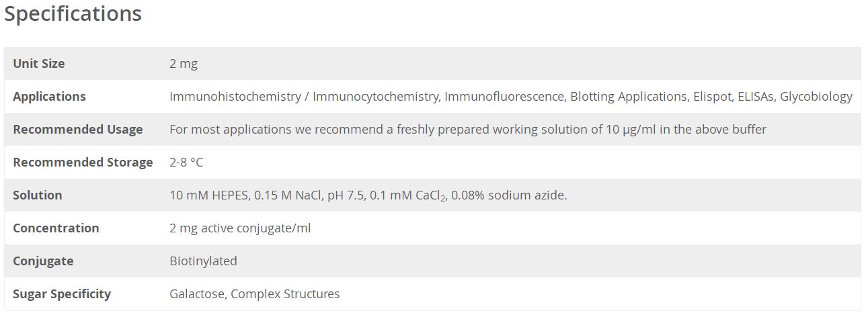Select the Recommended Storage label

[x=83, y=163]
